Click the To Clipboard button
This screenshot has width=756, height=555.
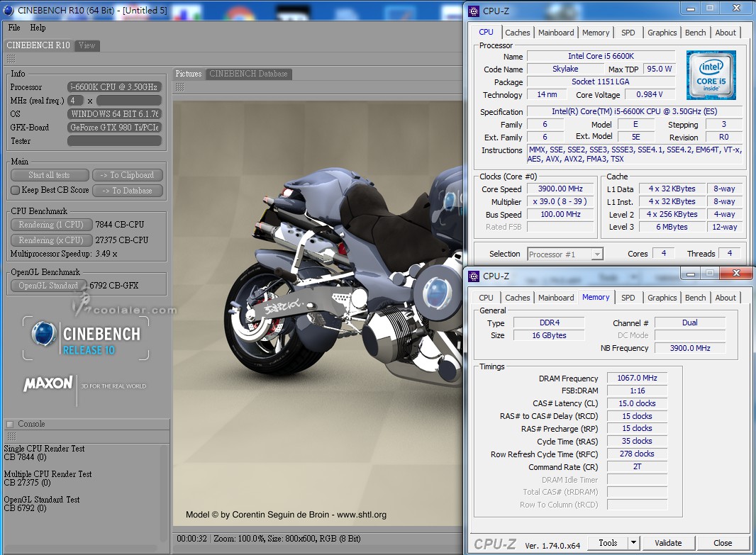click(127, 175)
